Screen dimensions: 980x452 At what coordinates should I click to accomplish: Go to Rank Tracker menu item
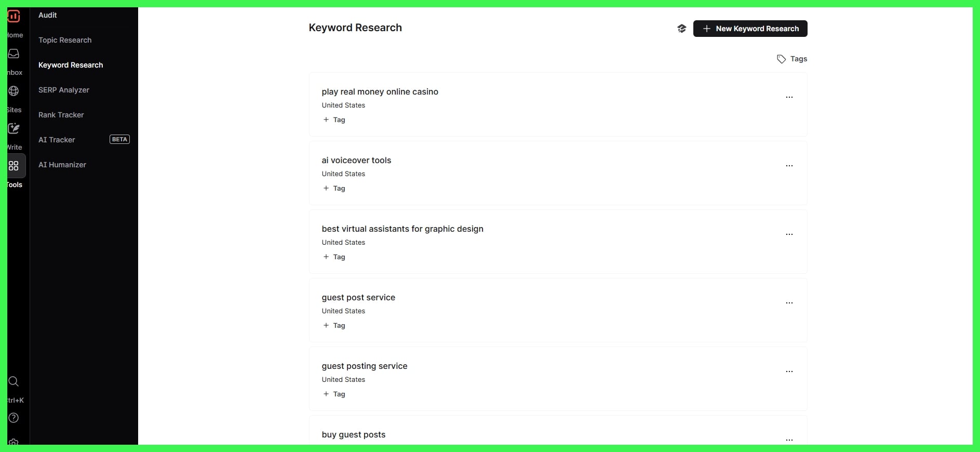click(x=61, y=115)
